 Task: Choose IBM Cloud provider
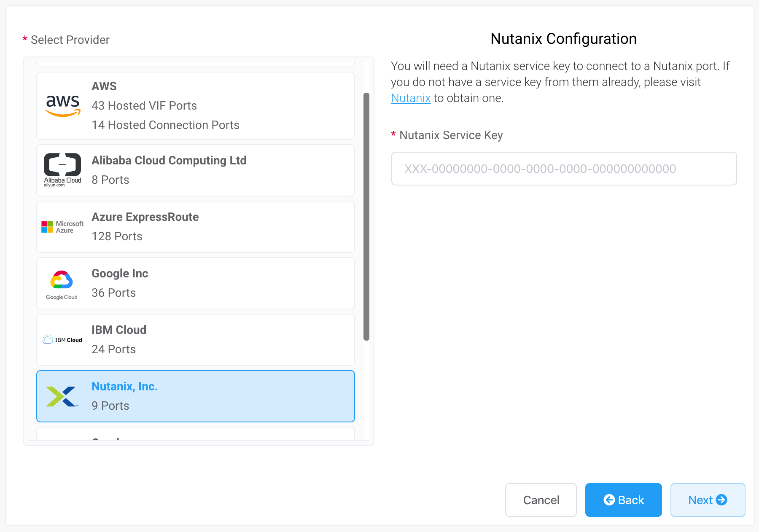tap(196, 340)
